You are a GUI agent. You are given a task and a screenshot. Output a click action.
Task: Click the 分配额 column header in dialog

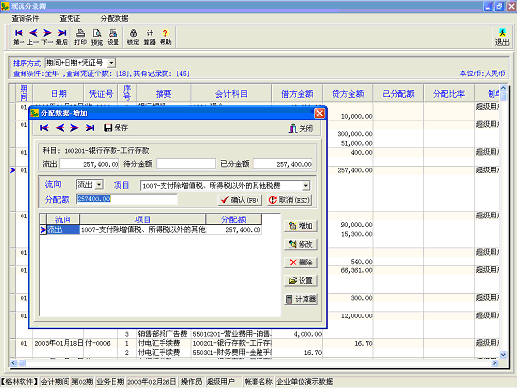coord(234,220)
